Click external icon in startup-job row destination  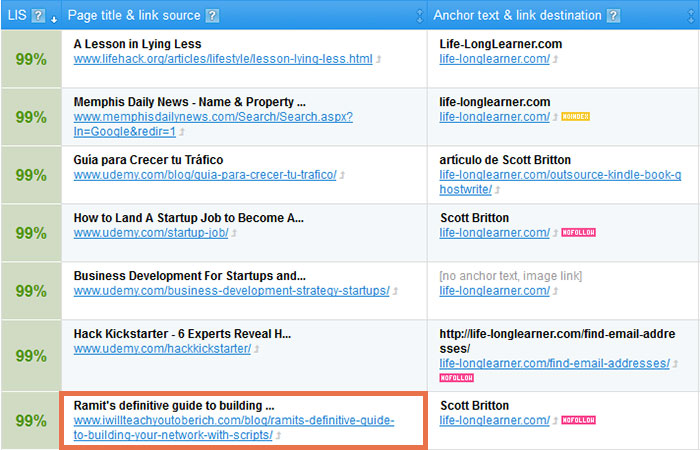pos(555,233)
